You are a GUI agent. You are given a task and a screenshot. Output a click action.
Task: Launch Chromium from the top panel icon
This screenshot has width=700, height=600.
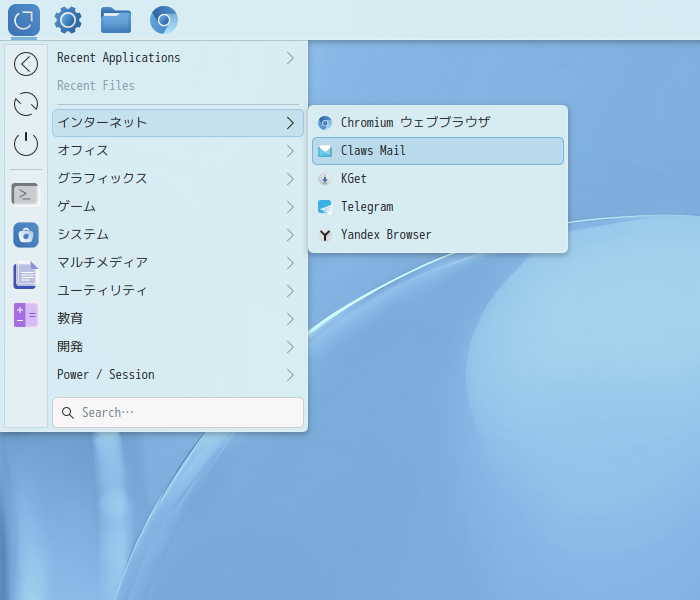(164, 19)
